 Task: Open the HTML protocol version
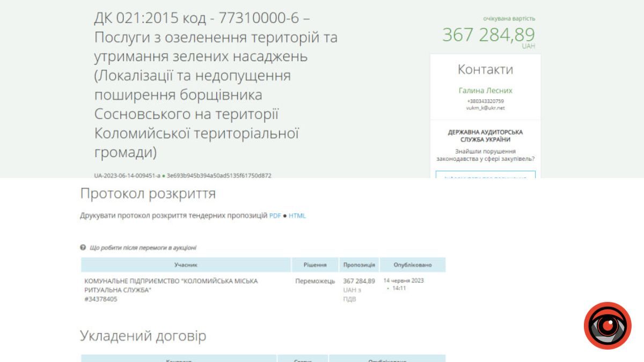[x=297, y=216]
